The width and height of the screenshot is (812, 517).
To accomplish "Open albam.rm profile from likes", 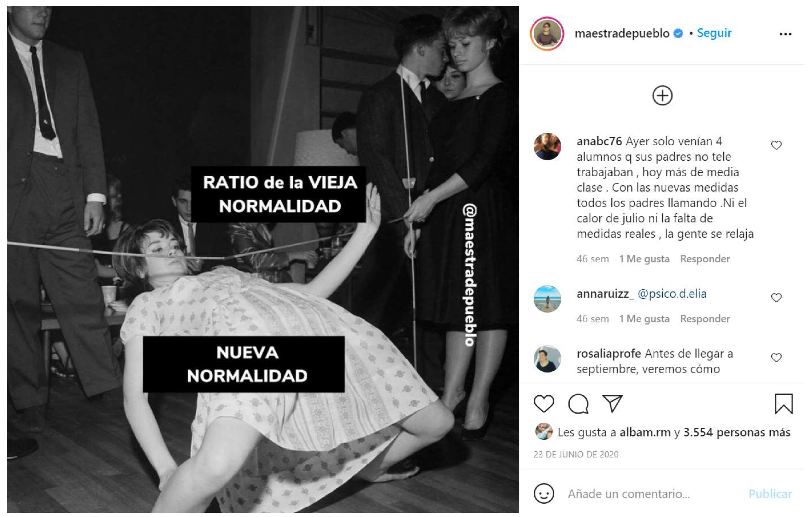I will tap(645, 433).
